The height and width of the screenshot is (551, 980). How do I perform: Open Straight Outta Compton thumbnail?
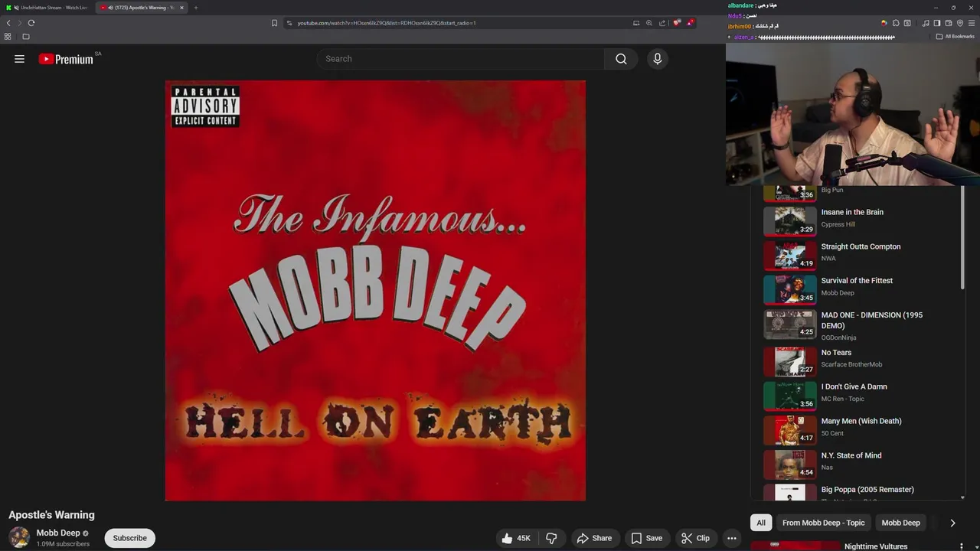click(x=790, y=256)
